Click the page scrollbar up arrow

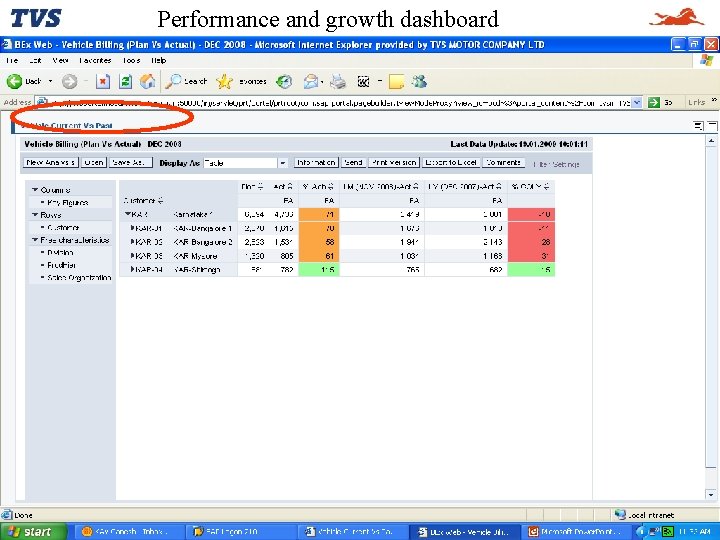tap(711, 141)
